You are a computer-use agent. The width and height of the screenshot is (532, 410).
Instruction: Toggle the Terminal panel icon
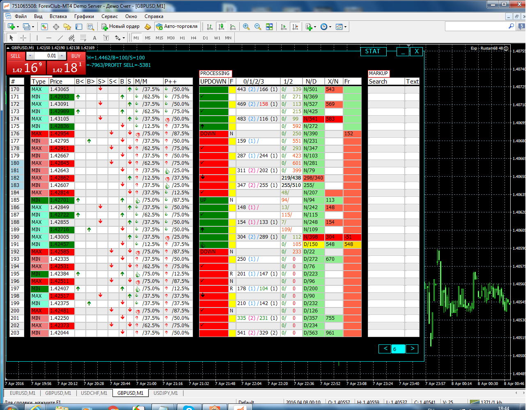coord(79,27)
